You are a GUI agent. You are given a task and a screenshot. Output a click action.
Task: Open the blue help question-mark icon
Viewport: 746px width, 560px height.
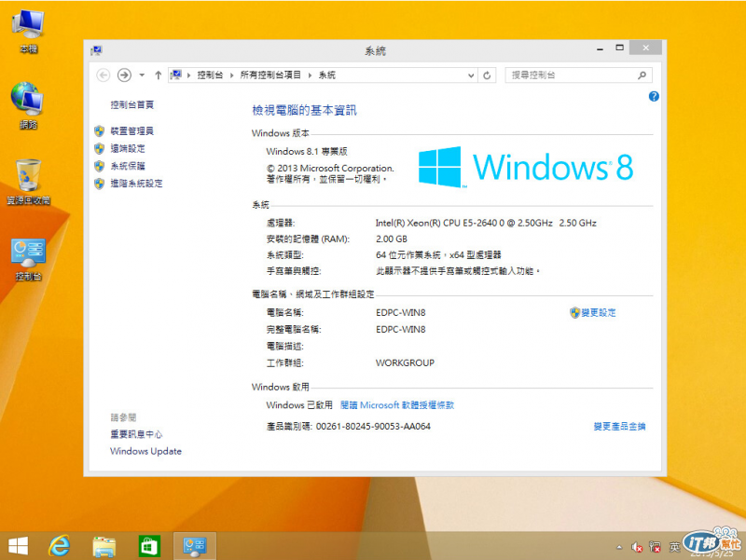(654, 97)
